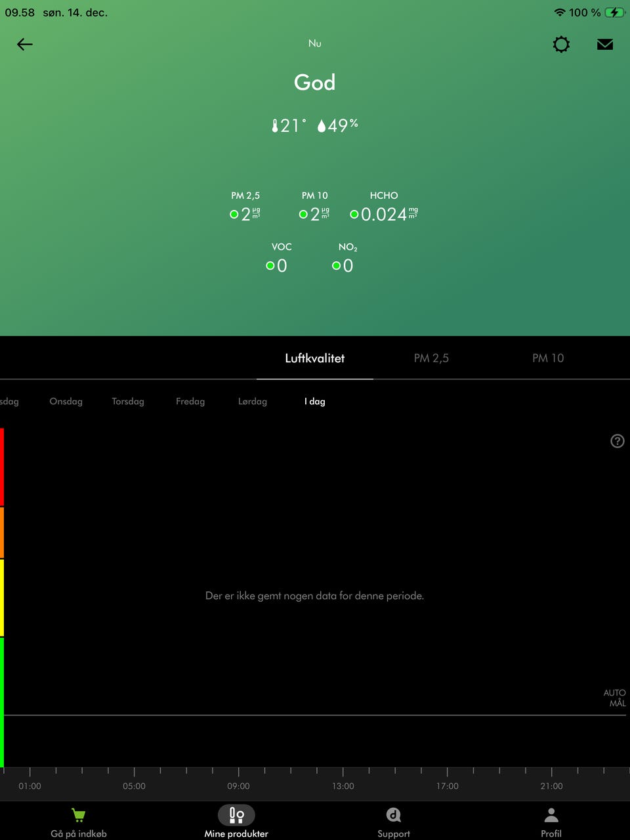The image size is (630, 840).
Task: Tap the yellow scale band
Action: [x=2, y=598]
